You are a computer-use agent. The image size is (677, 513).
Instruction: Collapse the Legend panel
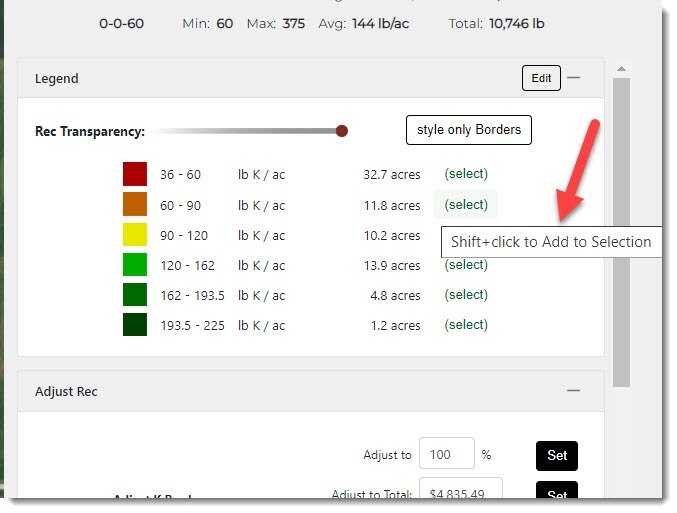click(573, 78)
